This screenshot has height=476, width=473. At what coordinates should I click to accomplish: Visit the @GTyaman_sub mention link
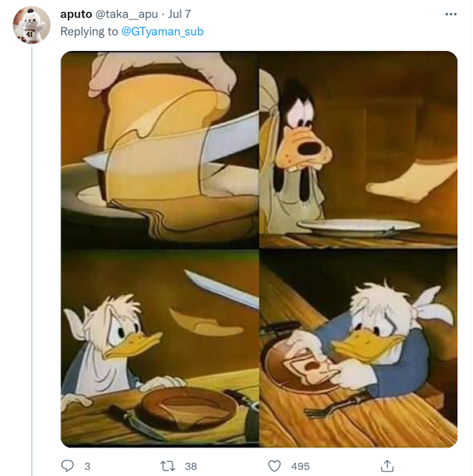point(162,32)
